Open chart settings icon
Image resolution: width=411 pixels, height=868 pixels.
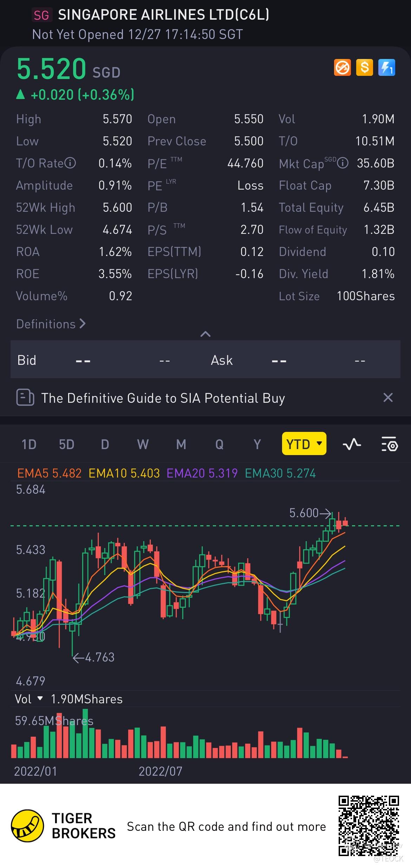pos(389,444)
